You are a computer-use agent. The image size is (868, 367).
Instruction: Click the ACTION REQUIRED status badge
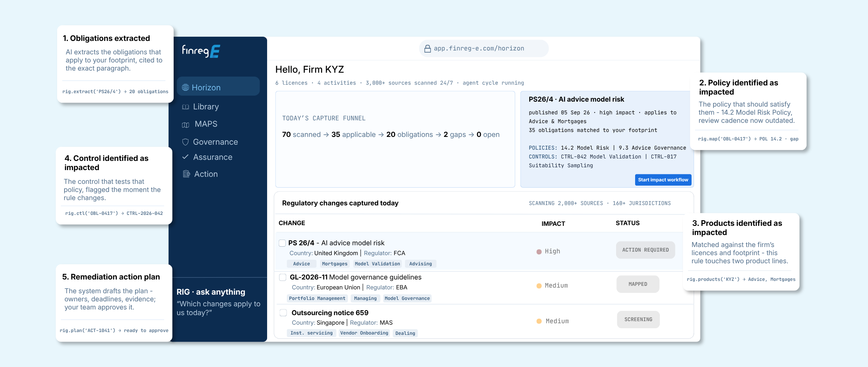click(x=645, y=250)
